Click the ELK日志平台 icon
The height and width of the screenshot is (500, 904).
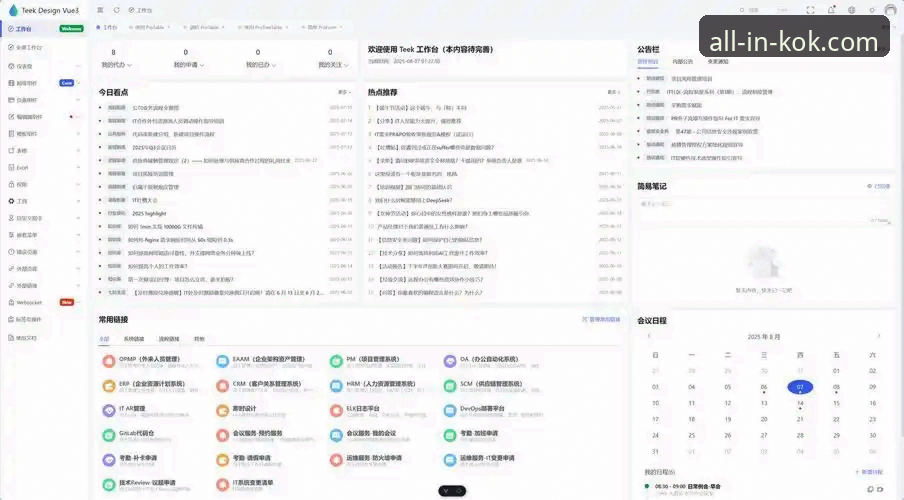click(x=336, y=411)
